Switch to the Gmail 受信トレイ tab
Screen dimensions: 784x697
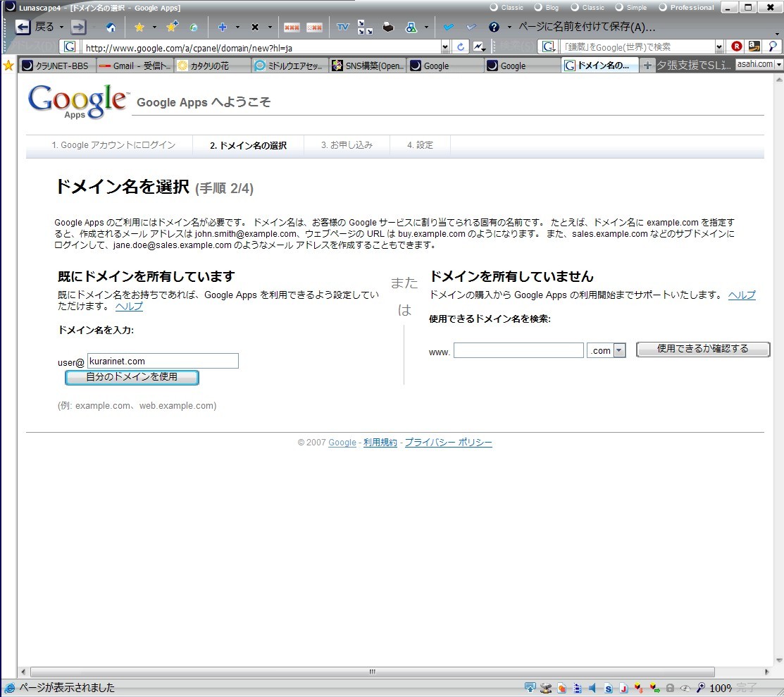click(x=135, y=66)
